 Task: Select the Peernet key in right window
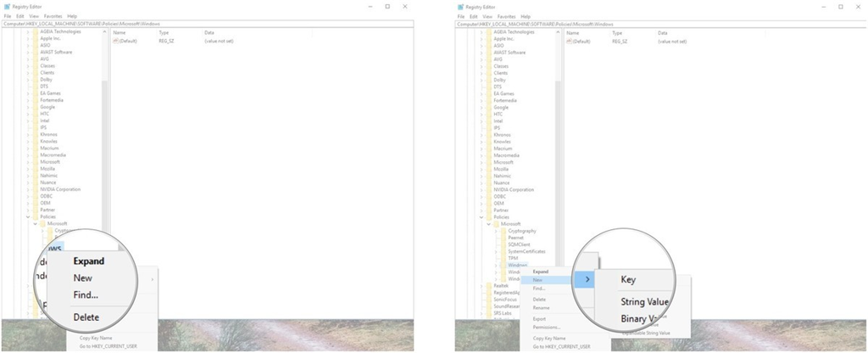click(516, 238)
